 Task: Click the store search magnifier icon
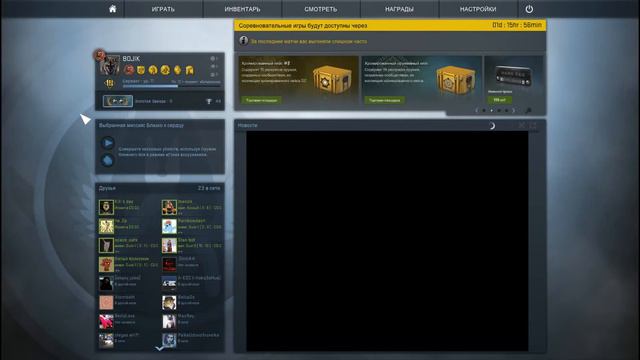pyautogui.click(x=528, y=110)
